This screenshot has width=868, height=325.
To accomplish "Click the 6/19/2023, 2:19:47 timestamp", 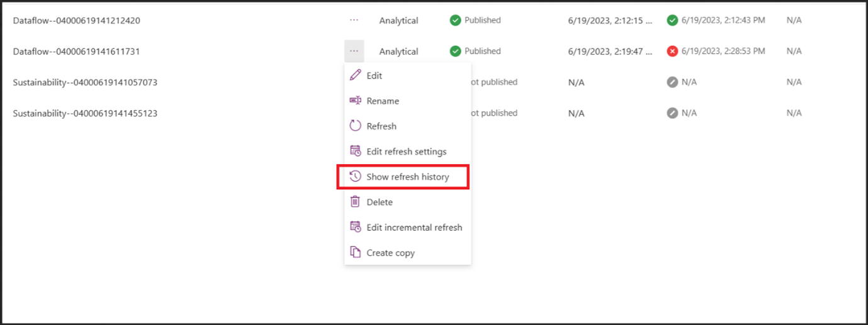I will pyautogui.click(x=610, y=51).
